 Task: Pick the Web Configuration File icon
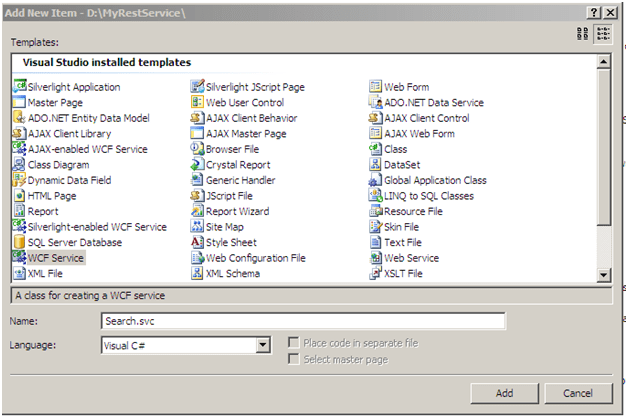coord(197,258)
